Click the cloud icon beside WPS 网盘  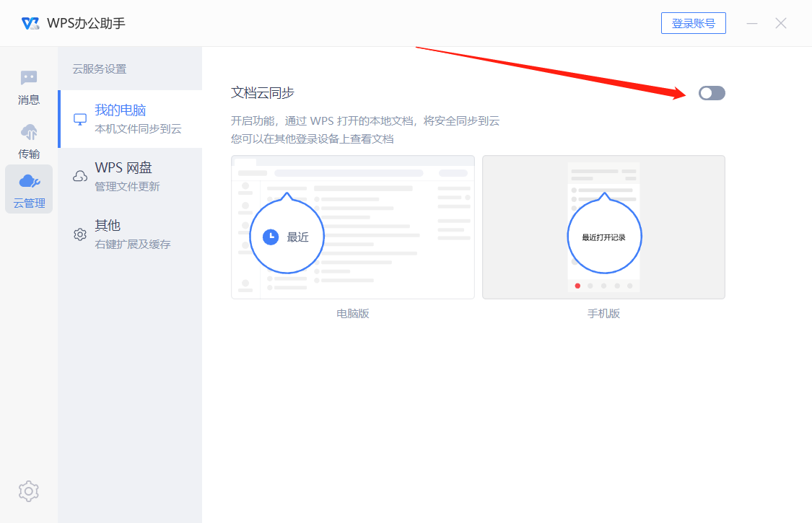click(x=80, y=177)
